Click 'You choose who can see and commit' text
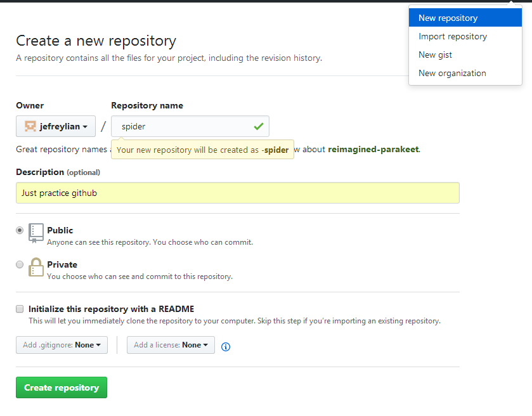 click(x=139, y=276)
